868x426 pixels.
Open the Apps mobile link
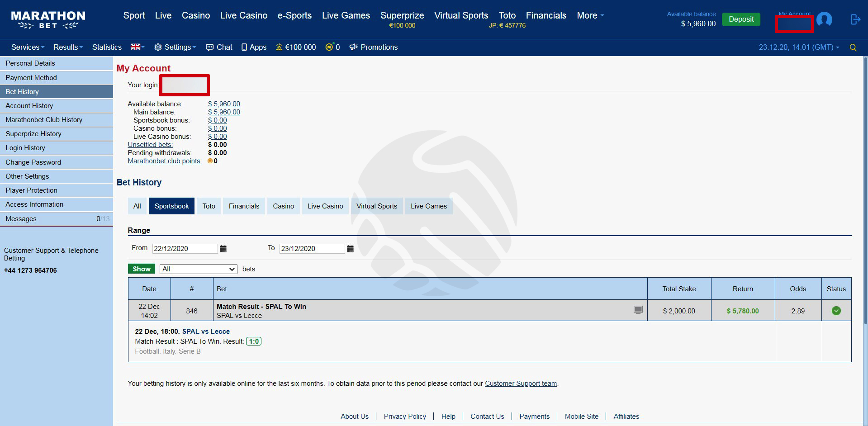[254, 47]
